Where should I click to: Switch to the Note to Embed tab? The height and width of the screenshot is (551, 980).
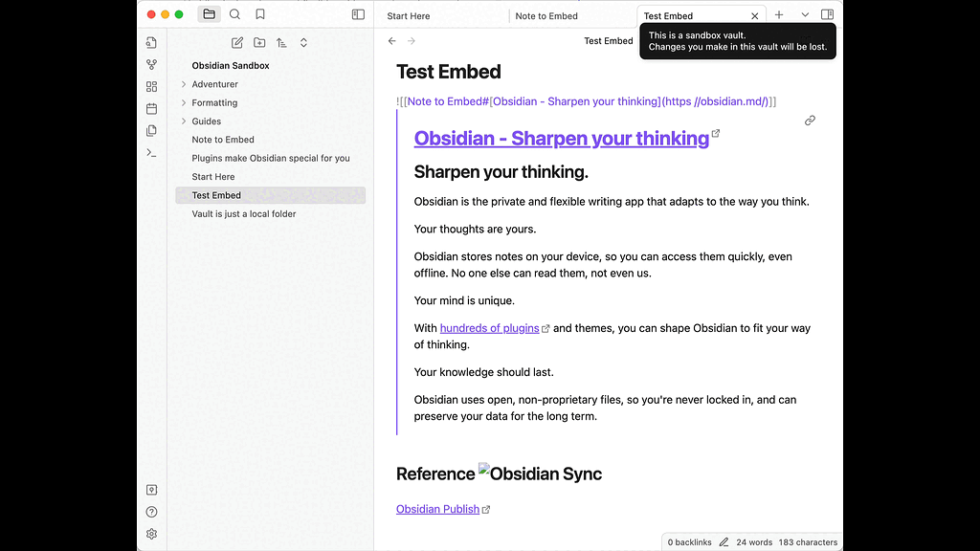(x=548, y=15)
